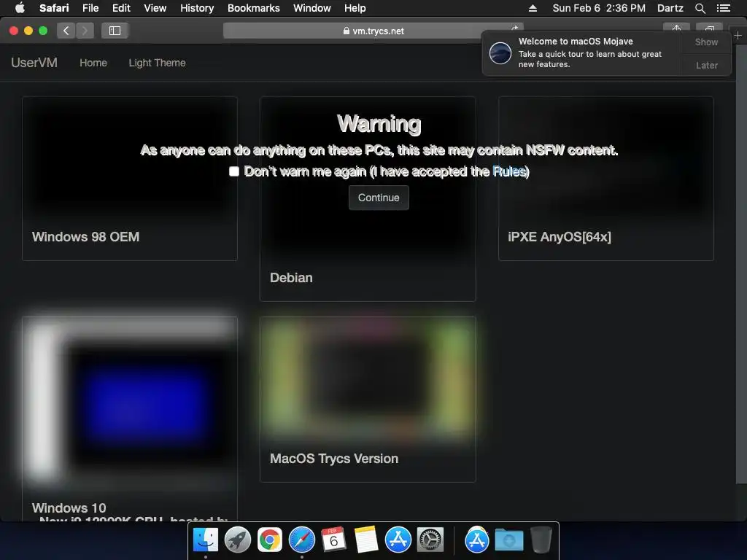Click the Safari forward arrow
747x560 pixels.
[85, 31]
